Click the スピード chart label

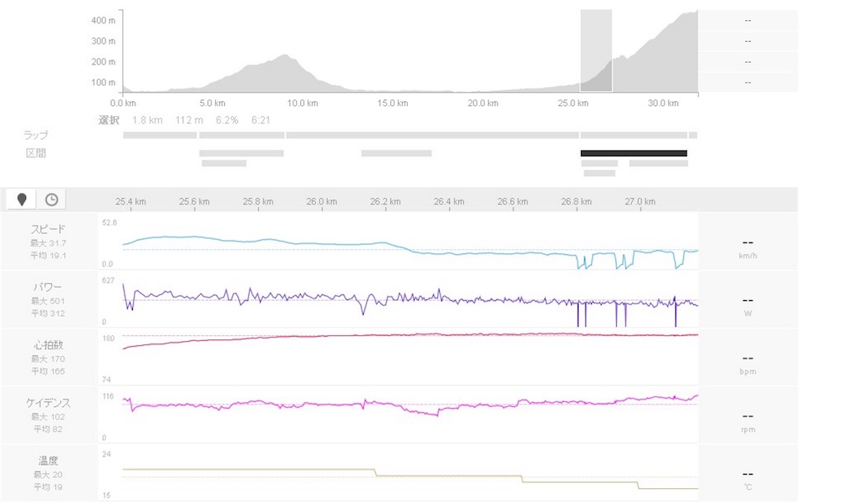point(48,229)
